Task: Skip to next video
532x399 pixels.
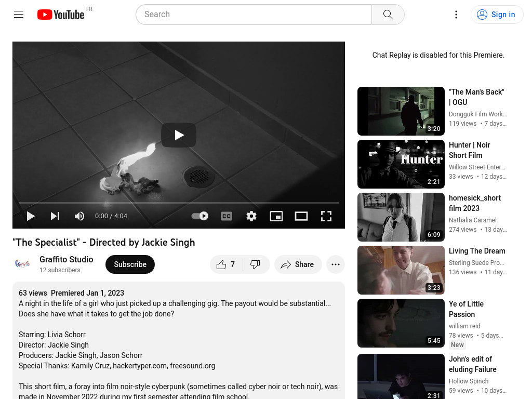Action: 55,216
